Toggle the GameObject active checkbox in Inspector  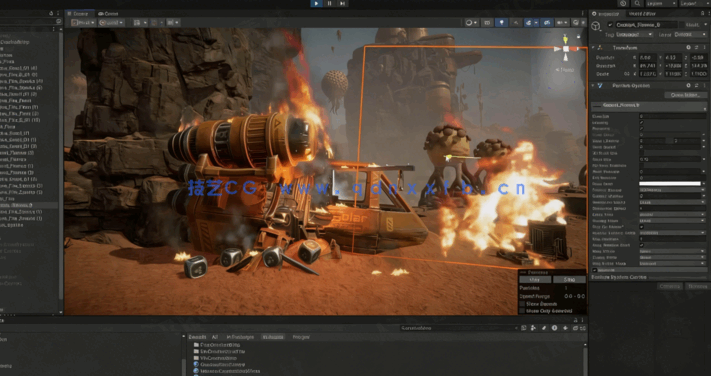pos(610,25)
